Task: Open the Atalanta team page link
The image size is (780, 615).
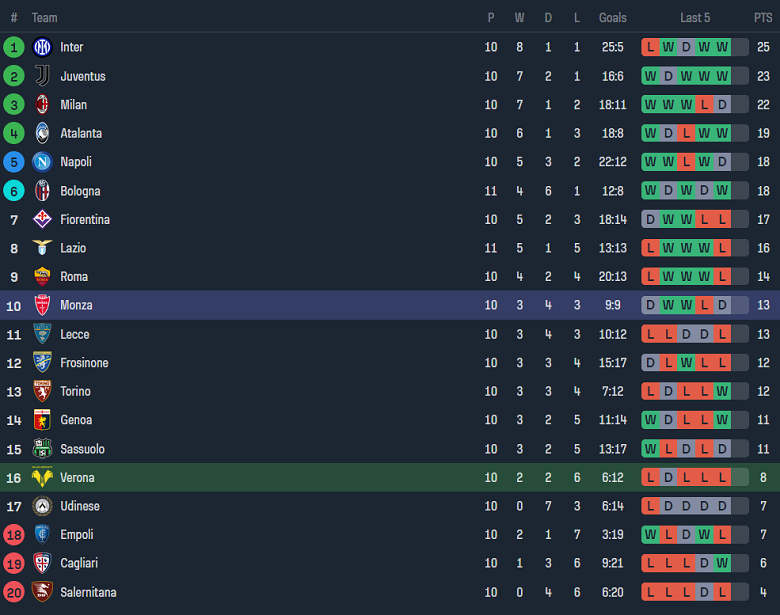Action: pos(81,133)
